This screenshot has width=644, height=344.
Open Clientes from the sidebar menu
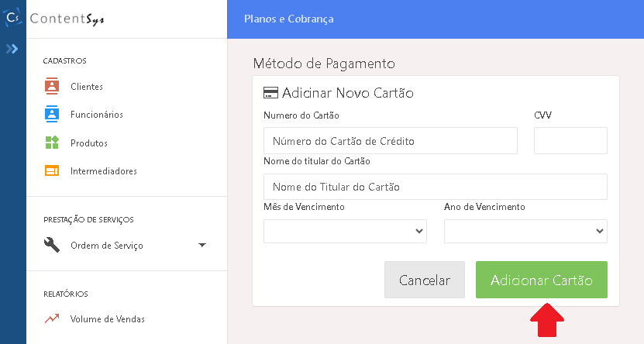(x=87, y=87)
